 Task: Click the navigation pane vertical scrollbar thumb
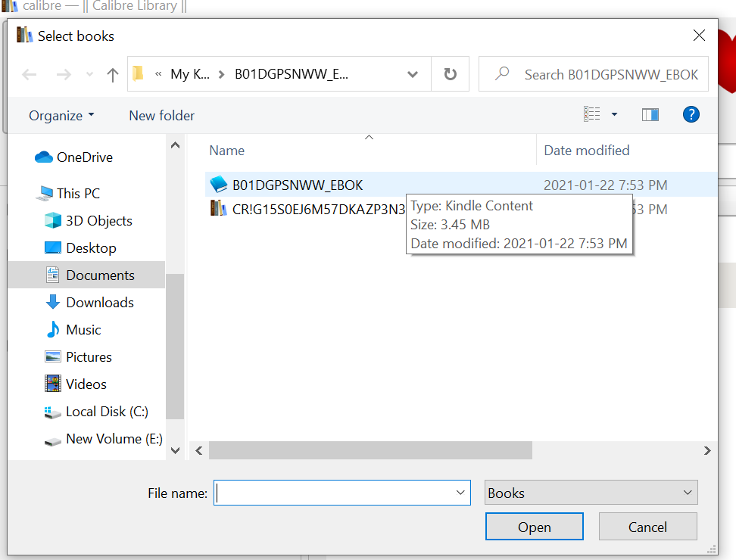click(175, 346)
